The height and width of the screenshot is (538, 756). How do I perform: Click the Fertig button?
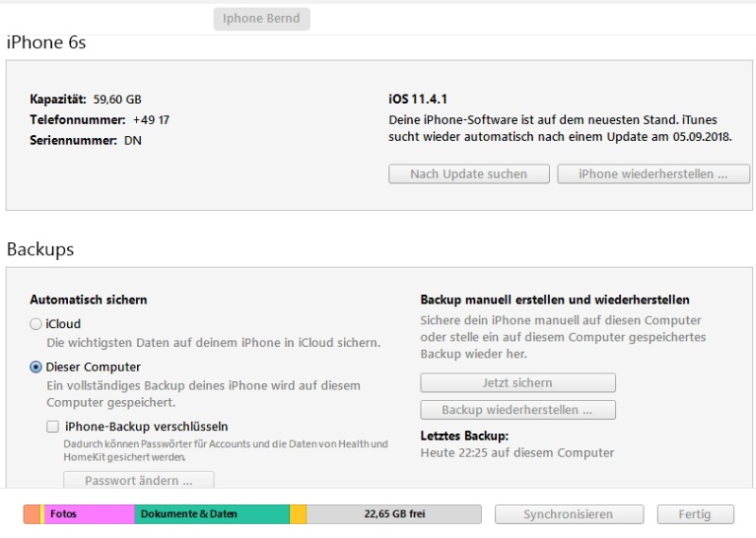[x=695, y=514]
